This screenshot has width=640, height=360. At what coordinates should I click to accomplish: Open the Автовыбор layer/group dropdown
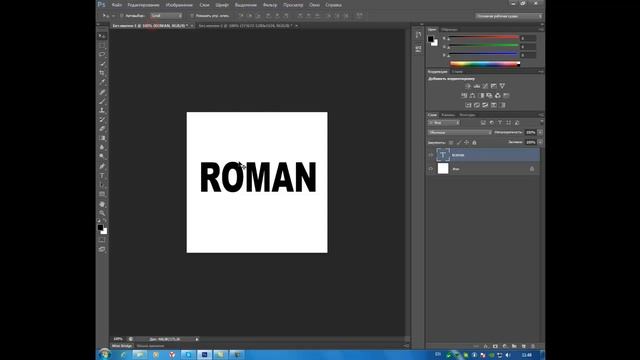(166, 16)
